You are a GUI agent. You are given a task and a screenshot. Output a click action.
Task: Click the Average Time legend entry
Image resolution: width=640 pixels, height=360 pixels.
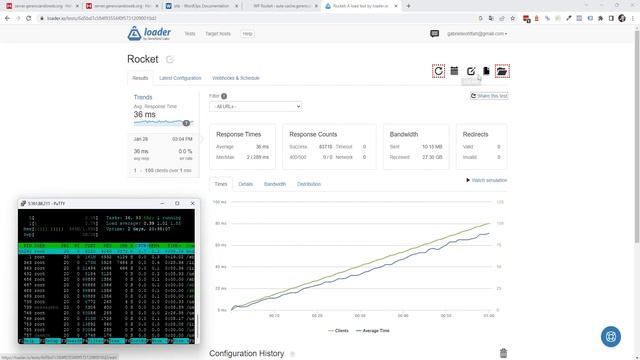pos(372,331)
